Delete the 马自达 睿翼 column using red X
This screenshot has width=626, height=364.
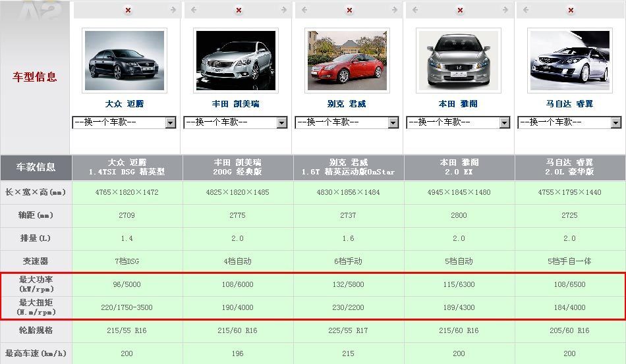point(572,11)
